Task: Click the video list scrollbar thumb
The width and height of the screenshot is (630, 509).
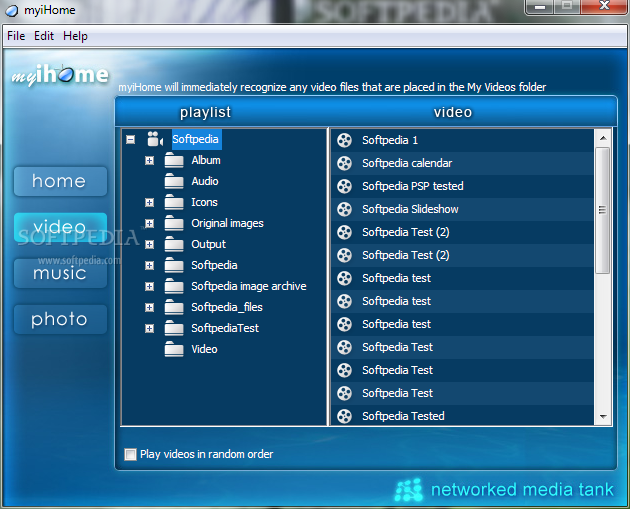Action: (602, 210)
